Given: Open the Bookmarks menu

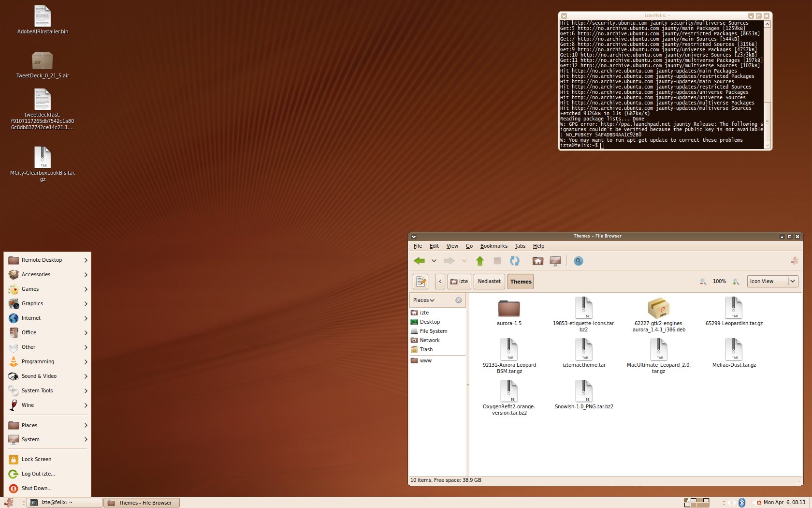Looking at the screenshot, I should tap(493, 246).
